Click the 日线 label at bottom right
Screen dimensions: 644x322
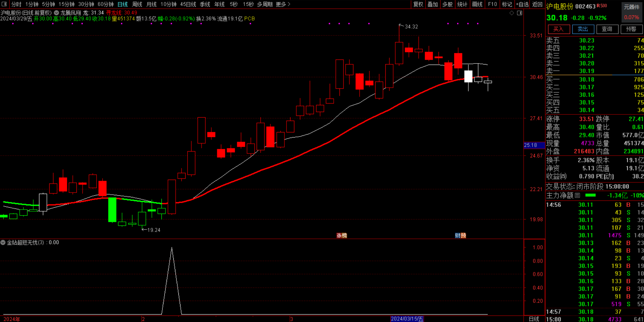(534, 319)
